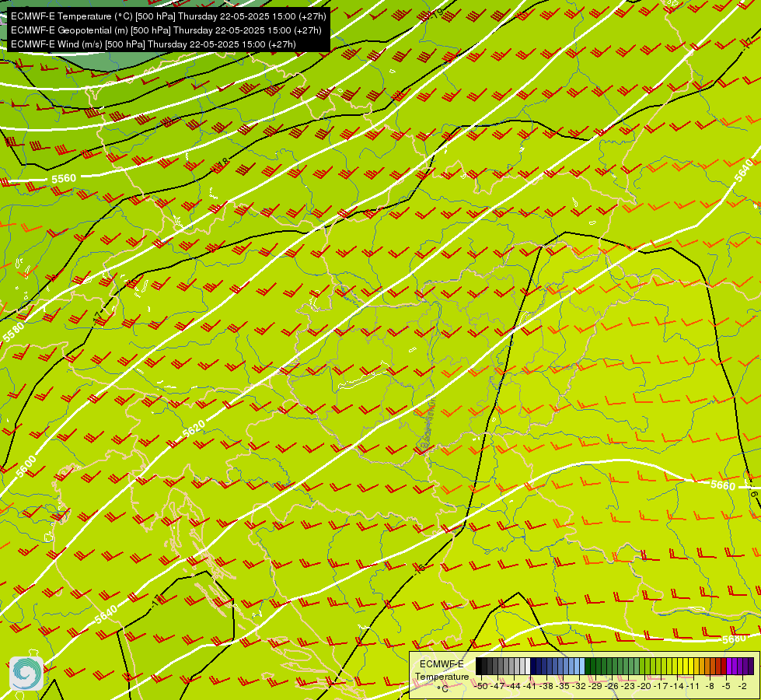Click the -41 legend scale value
Screen dimensions: 761x700
530,687
